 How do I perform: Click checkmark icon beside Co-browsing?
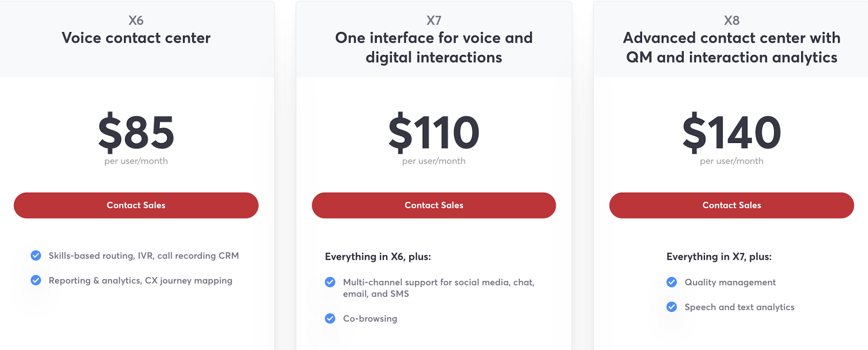tap(330, 319)
